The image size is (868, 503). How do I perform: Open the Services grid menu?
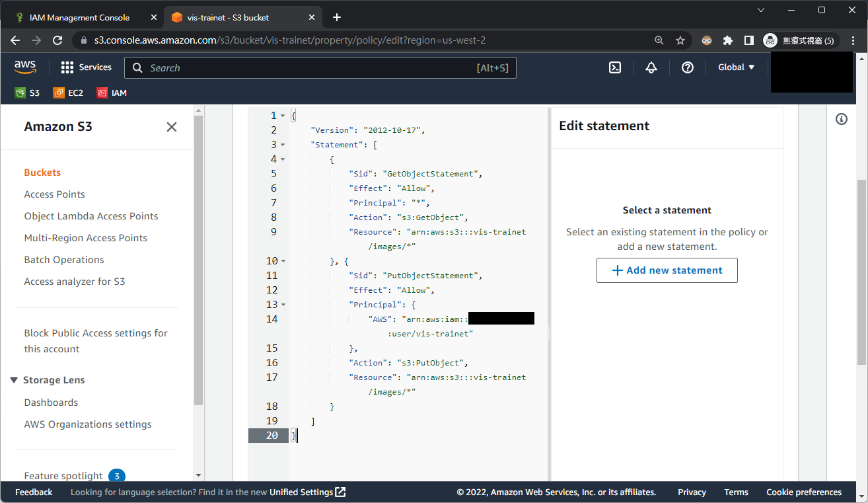(87, 67)
